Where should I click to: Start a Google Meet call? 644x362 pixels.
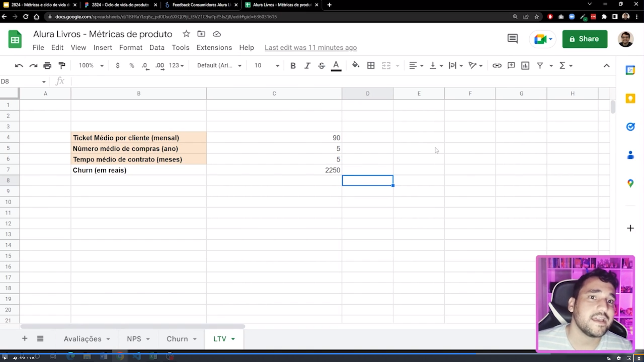point(542,39)
